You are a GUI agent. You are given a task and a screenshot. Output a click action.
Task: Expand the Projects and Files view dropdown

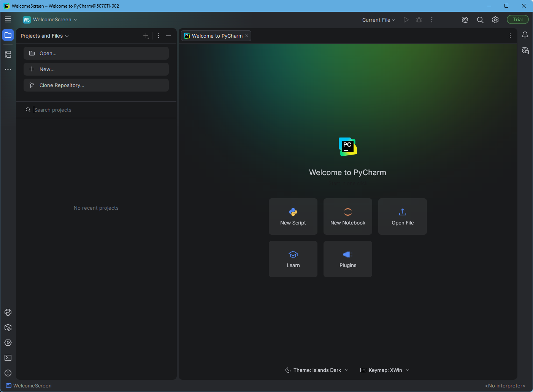44,36
